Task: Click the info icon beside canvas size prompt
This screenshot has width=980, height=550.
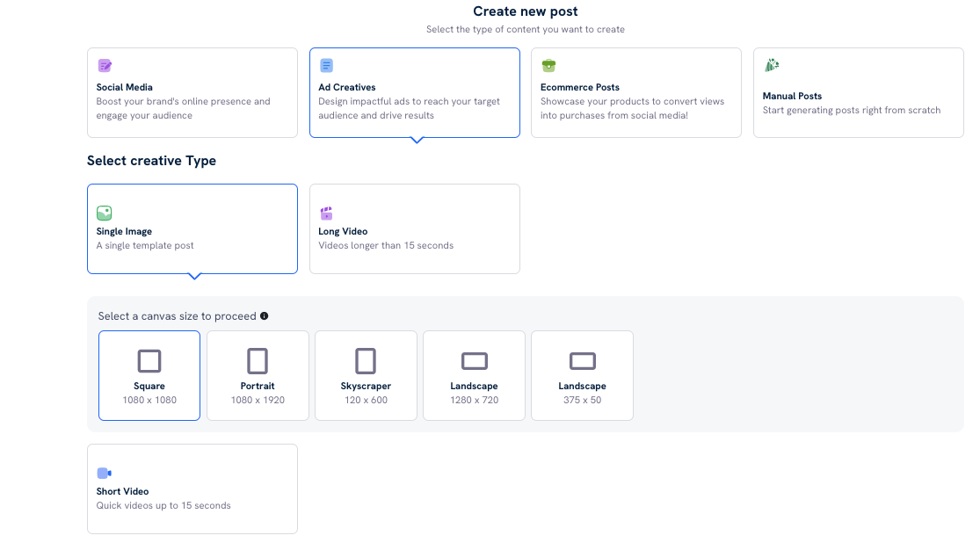Action: (x=264, y=316)
